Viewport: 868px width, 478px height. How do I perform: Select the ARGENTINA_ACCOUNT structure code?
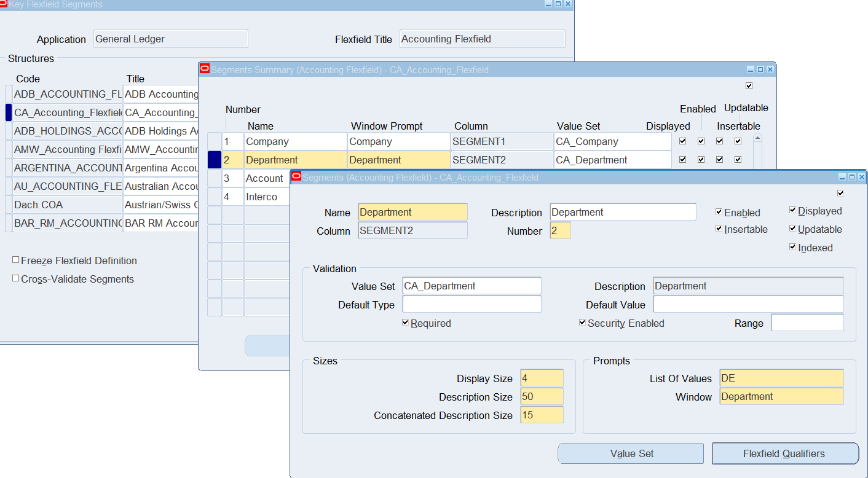click(x=68, y=168)
